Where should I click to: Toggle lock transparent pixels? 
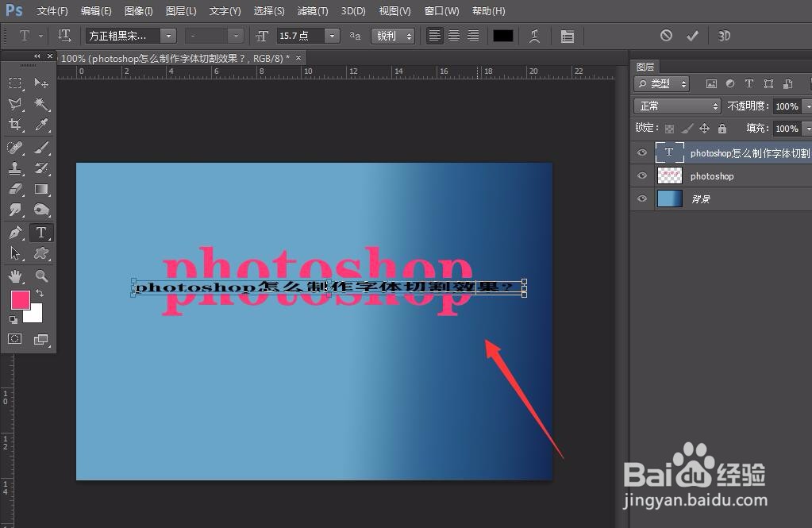click(670, 129)
